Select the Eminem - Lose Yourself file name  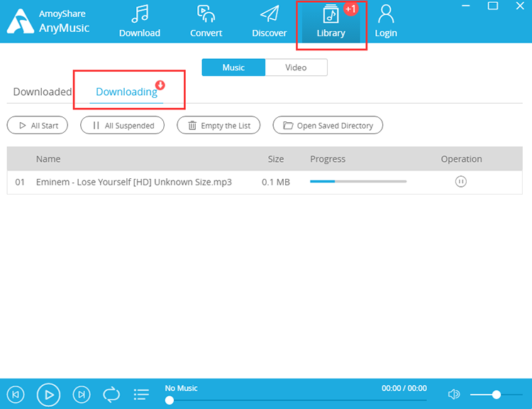coord(134,182)
